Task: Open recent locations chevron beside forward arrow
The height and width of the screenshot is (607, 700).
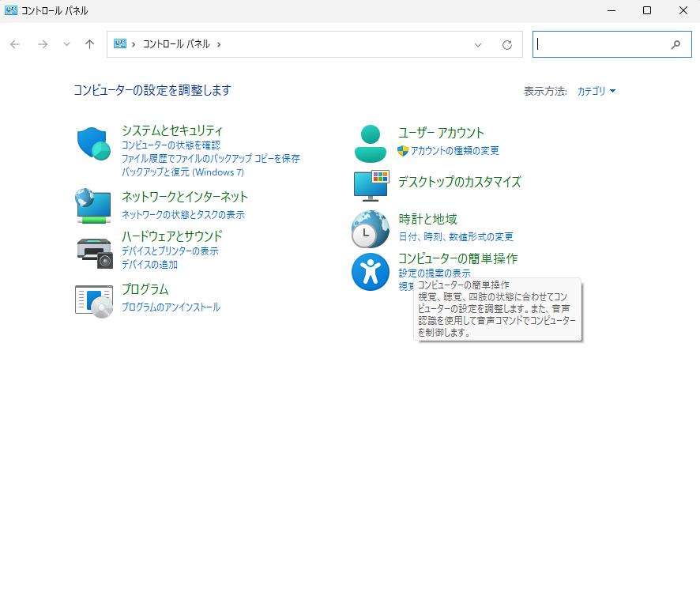Action: click(66, 45)
